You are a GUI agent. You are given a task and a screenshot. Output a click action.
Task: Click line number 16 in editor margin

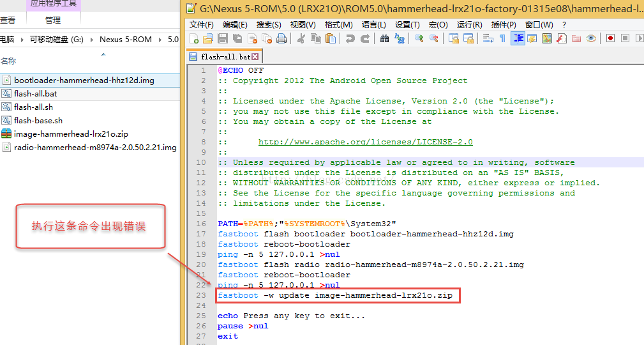[x=201, y=224]
